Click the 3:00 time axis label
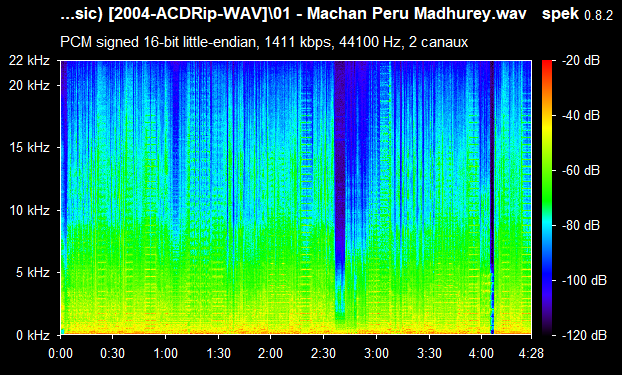Image resolution: width=622 pixels, height=375 pixels. coord(376,353)
